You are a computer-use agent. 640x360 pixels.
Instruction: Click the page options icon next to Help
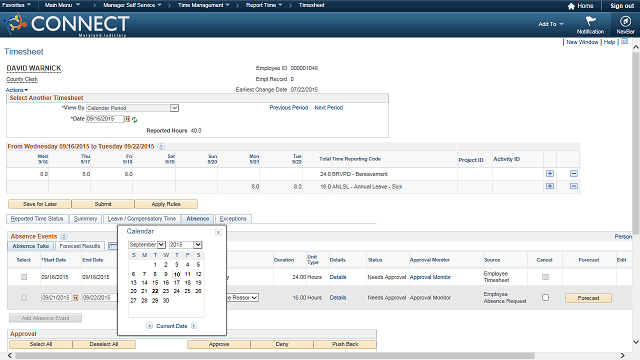[x=624, y=42]
